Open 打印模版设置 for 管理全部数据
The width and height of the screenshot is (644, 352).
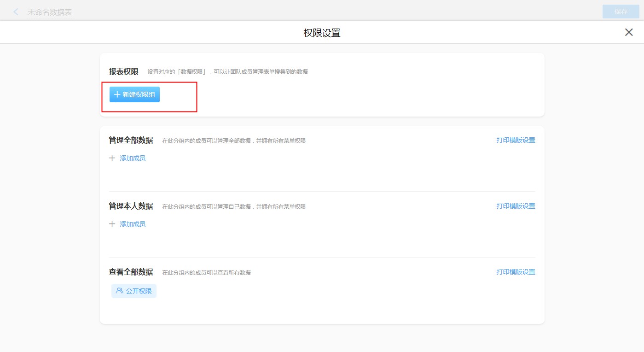(516, 141)
